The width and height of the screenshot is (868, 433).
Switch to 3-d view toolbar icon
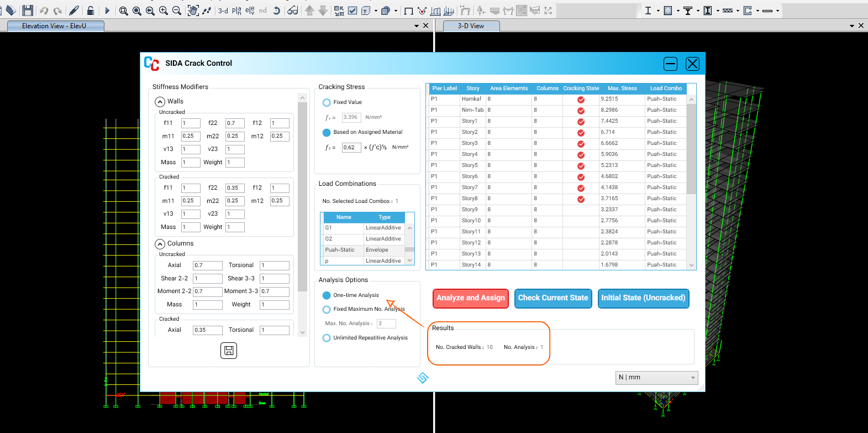(x=223, y=11)
